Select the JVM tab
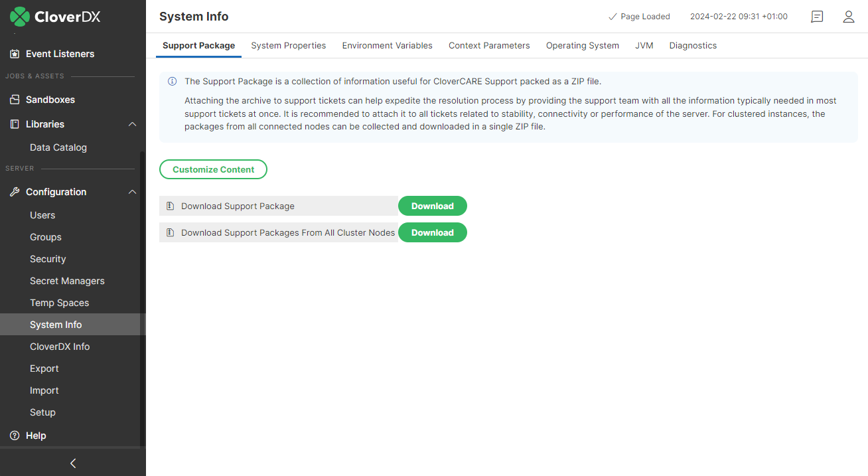This screenshot has width=868, height=476. click(644, 45)
